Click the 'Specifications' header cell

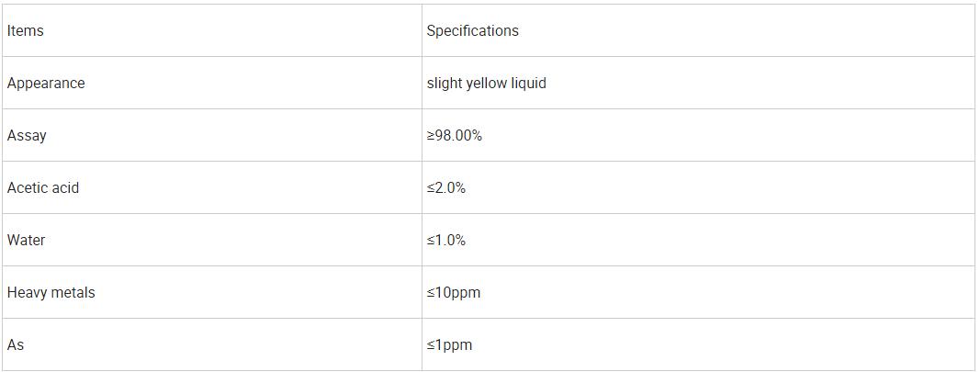click(x=472, y=30)
